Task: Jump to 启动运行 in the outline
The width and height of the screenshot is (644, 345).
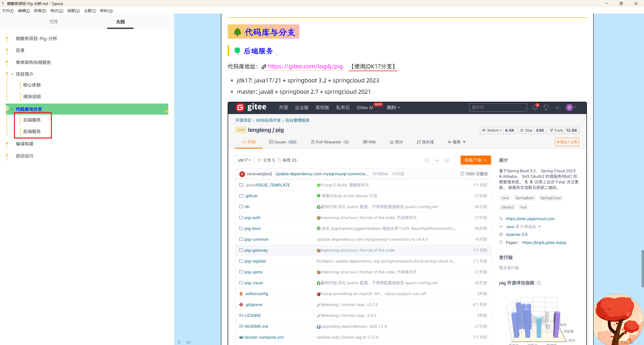Action: coord(24,156)
